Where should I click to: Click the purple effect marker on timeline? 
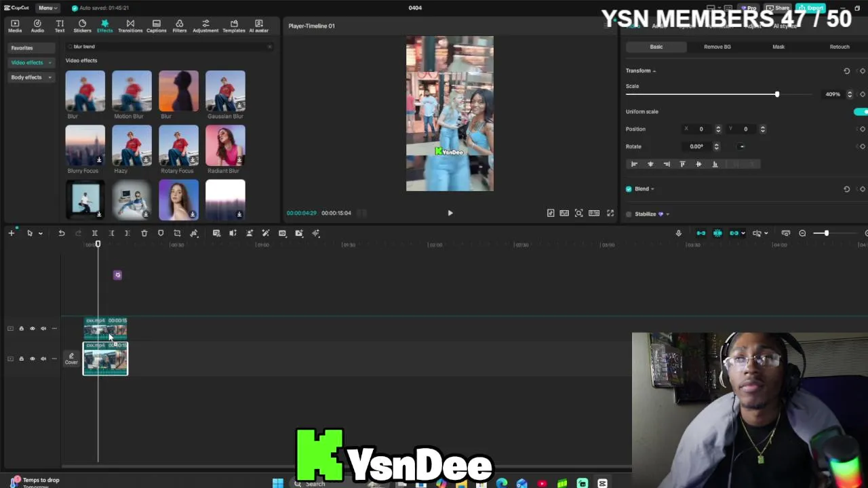(117, 274)
